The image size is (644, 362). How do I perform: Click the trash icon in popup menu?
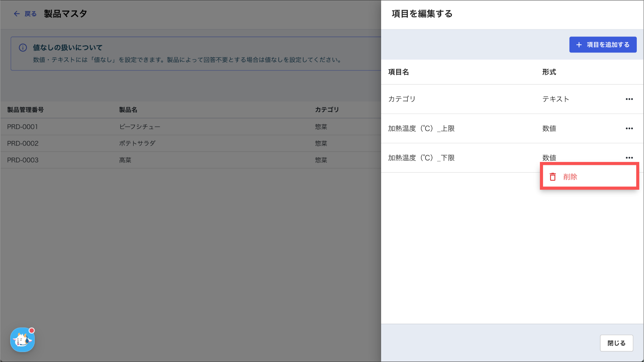click(x=552, y=177)
